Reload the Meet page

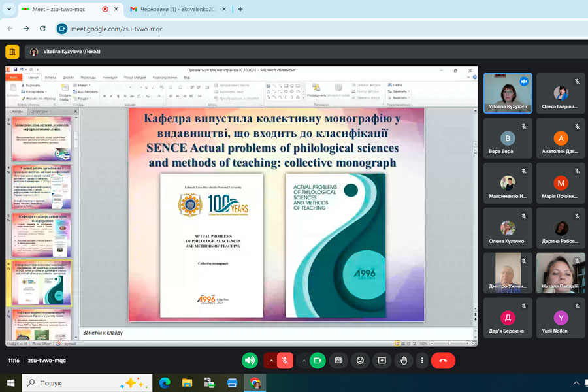[43, 29]
